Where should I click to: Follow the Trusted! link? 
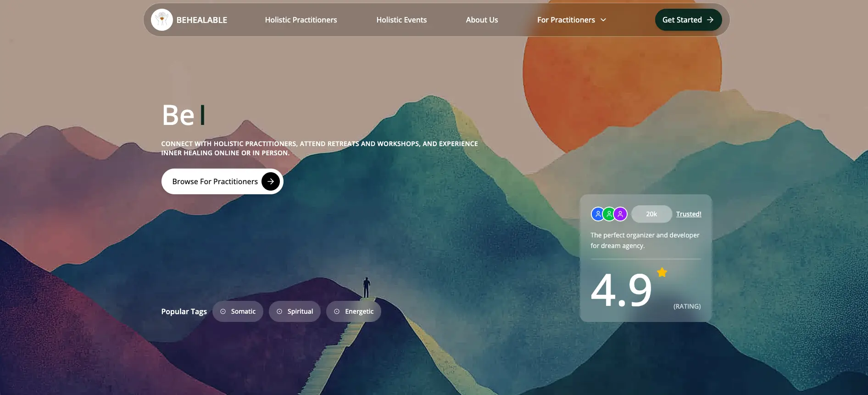tap(689, 214)
